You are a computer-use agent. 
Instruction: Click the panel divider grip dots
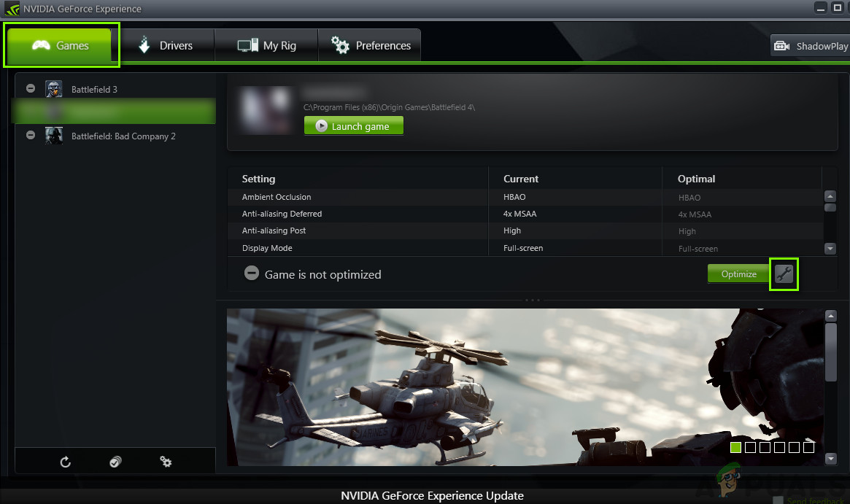[x=533, y=300]
